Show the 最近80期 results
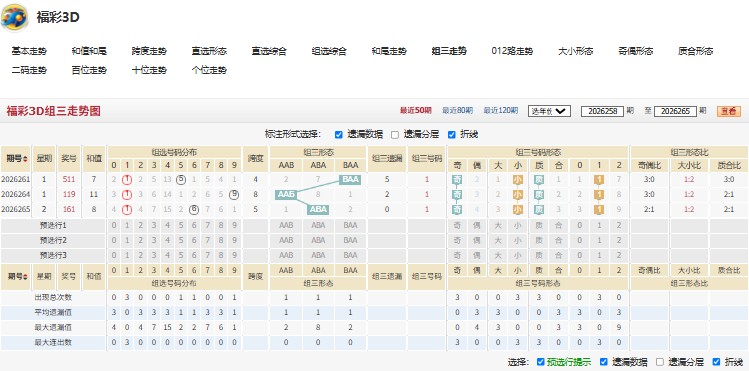 pyautogui.click(x=457, y=111)
